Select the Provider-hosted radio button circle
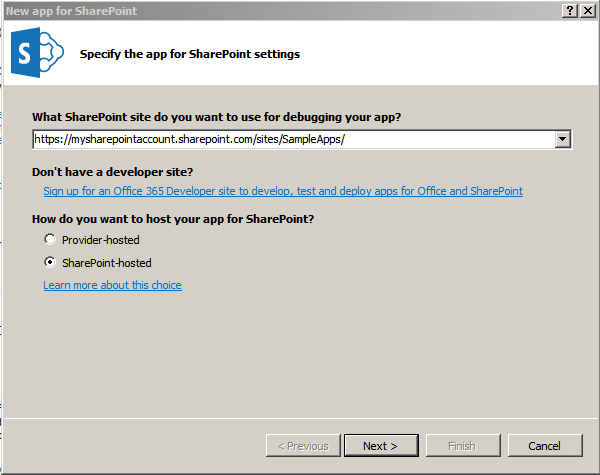This screenshot has width=600, height=475. point(50,240)
